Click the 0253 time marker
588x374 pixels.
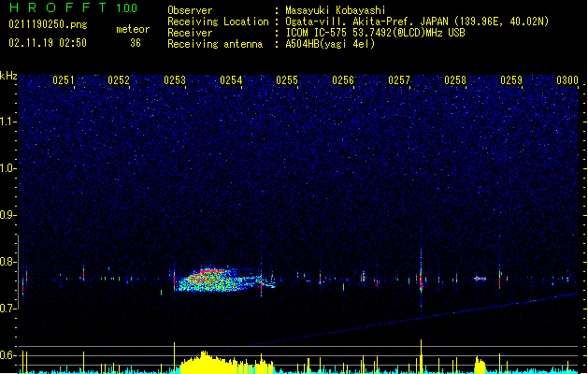click(175, 79)
